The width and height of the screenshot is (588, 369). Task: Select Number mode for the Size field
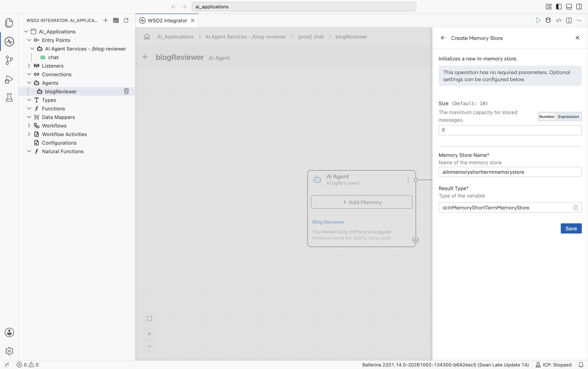[547, 117]
